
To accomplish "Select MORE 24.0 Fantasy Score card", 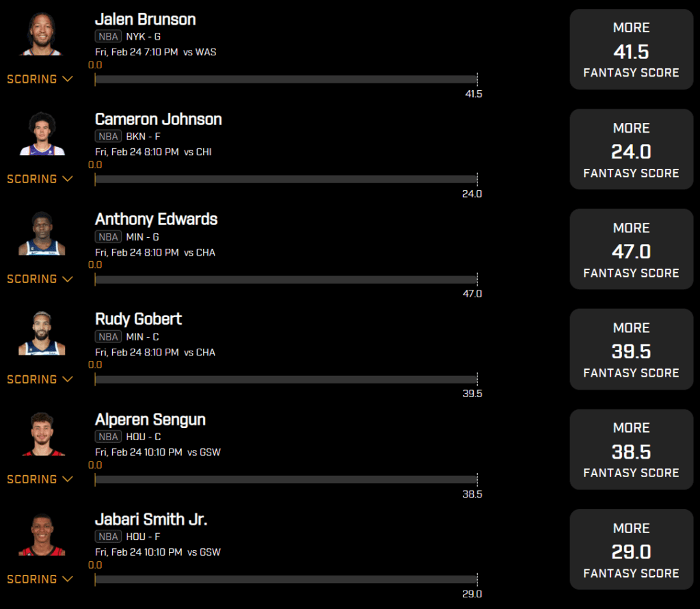I will (631, 150).
